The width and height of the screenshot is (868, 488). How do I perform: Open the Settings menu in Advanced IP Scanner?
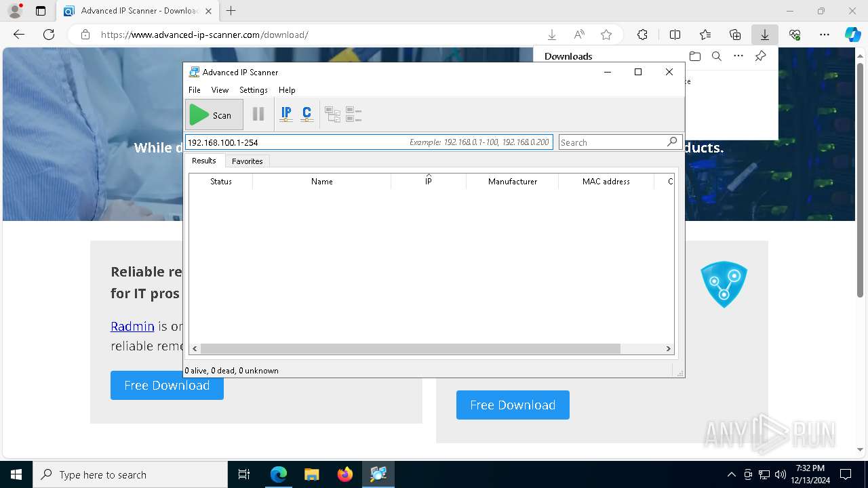(254, 90)
